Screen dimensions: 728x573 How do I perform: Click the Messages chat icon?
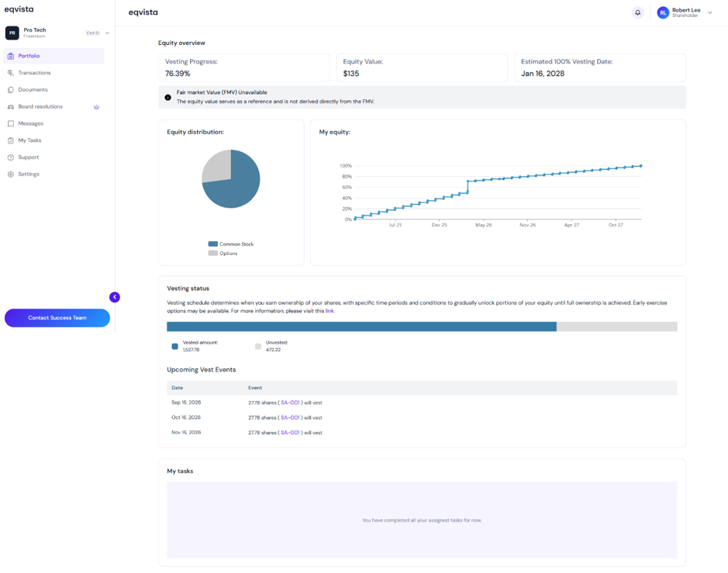coord(11,123)
